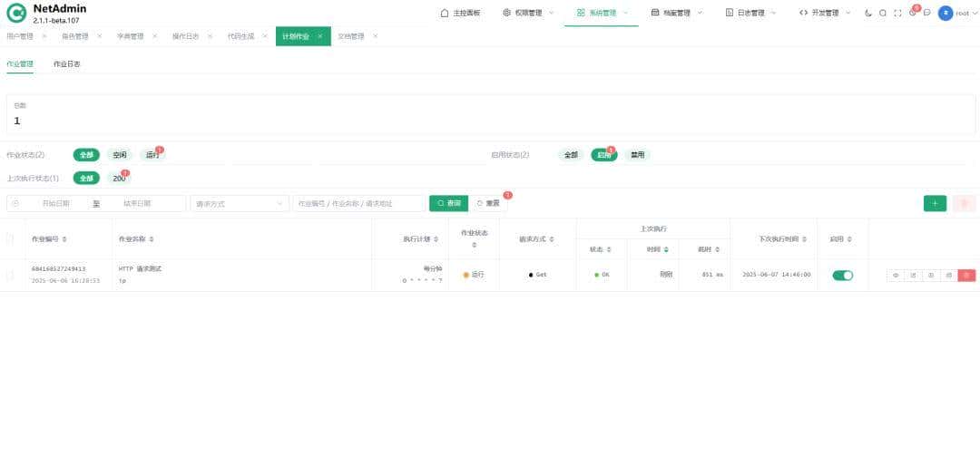Screen dimensions: 980x466
Task: Click the root user avatar
Action: 946,13
